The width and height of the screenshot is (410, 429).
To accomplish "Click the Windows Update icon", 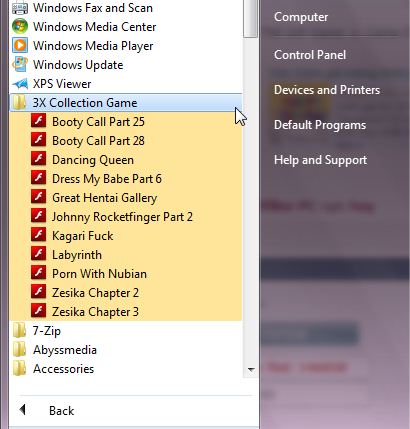I will [20, 65].
